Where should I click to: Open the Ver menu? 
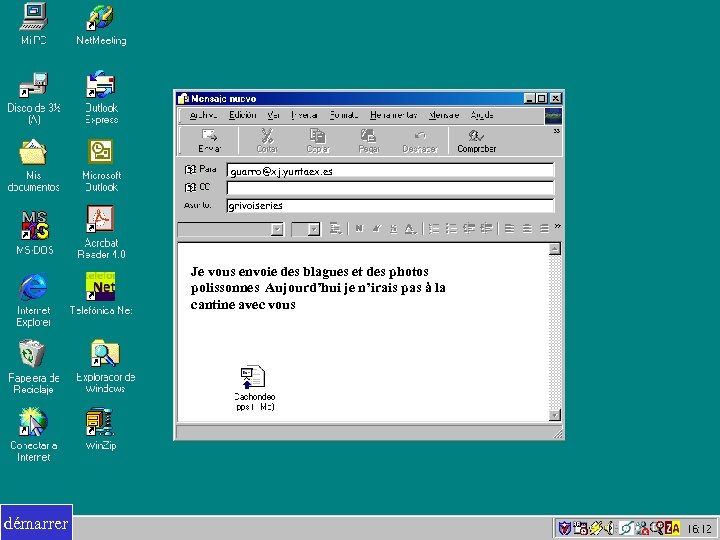point(273,115)
